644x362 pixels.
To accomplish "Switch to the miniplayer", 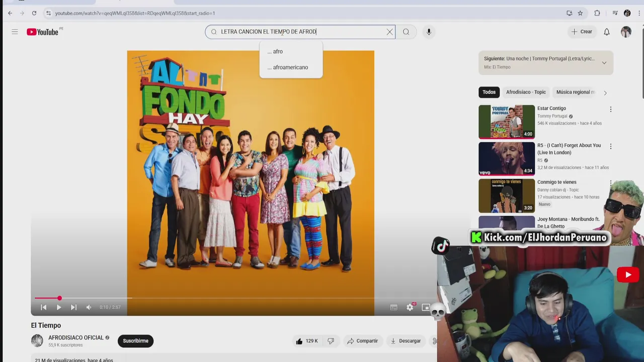I will click(x=426, y=307).
